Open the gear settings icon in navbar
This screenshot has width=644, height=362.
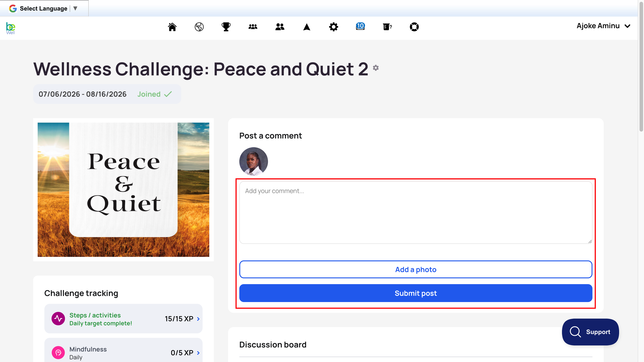(x=333, y=27)
